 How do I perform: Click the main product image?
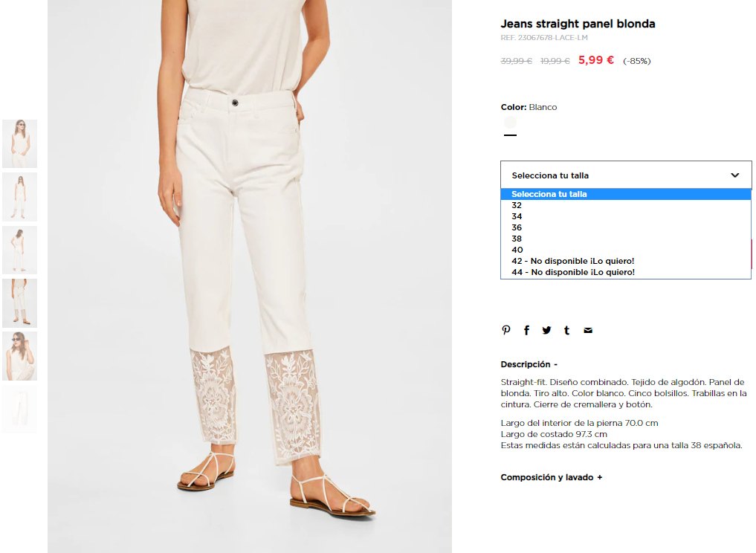(250, 276)
